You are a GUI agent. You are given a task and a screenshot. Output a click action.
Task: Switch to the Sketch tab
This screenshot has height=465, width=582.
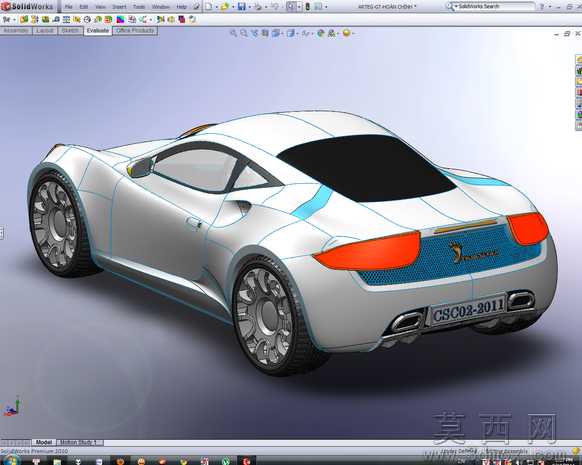70,30
